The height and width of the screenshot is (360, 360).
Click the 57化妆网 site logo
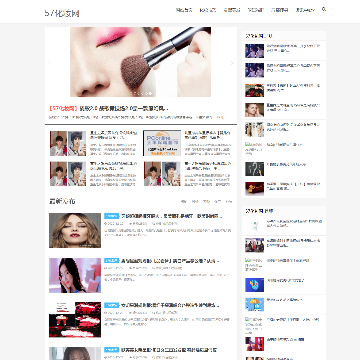point(62,13)
